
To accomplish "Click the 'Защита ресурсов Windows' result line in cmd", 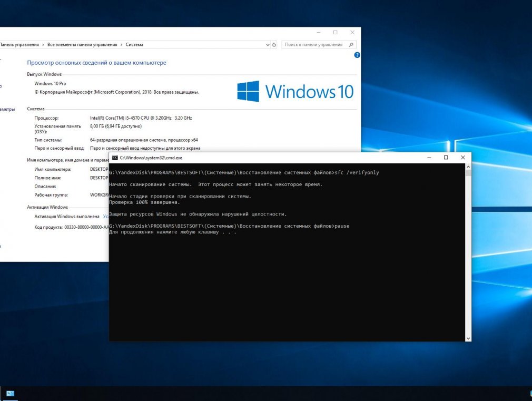I will (x=198, y=214).
